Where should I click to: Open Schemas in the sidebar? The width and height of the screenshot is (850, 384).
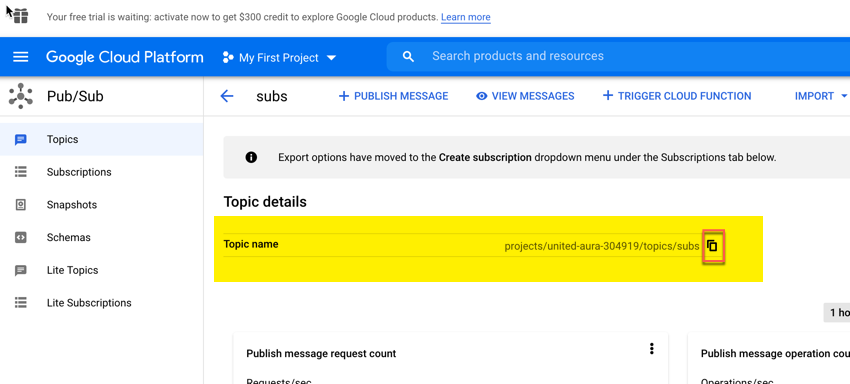101,237
